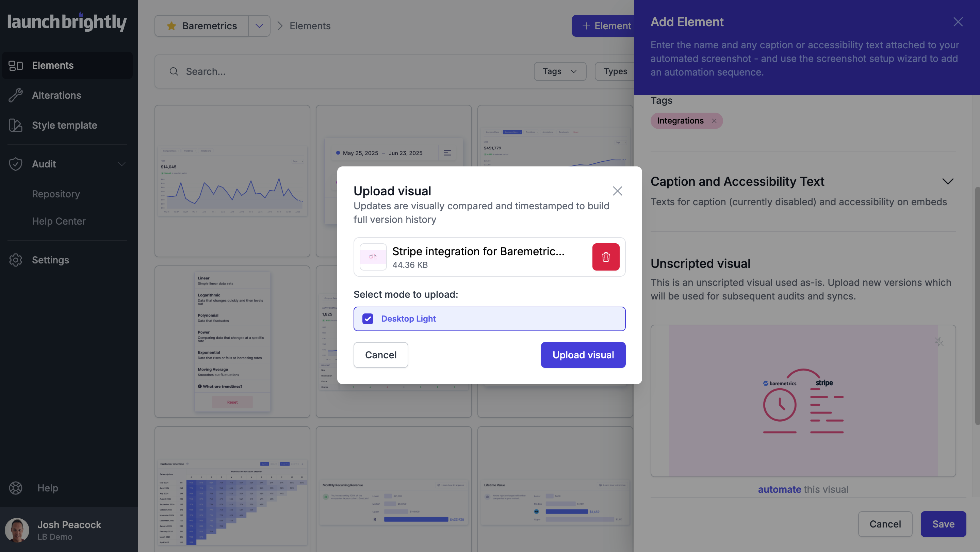
Task: Click the Alterations wrench icon
Action: 16,95
